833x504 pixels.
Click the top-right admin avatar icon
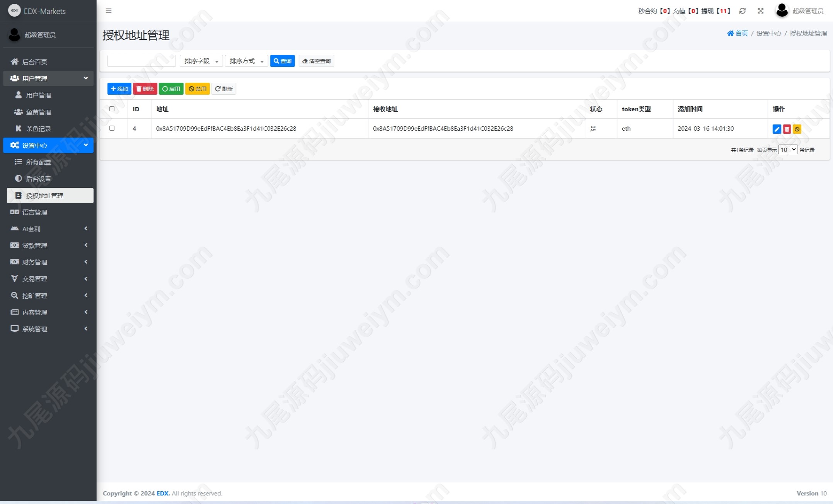coord(782,10)
